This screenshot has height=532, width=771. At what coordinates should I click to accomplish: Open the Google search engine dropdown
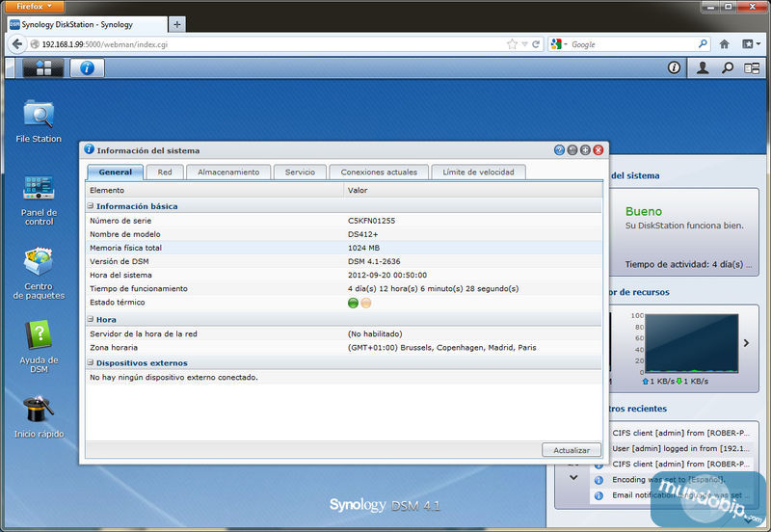click(560, 44)
